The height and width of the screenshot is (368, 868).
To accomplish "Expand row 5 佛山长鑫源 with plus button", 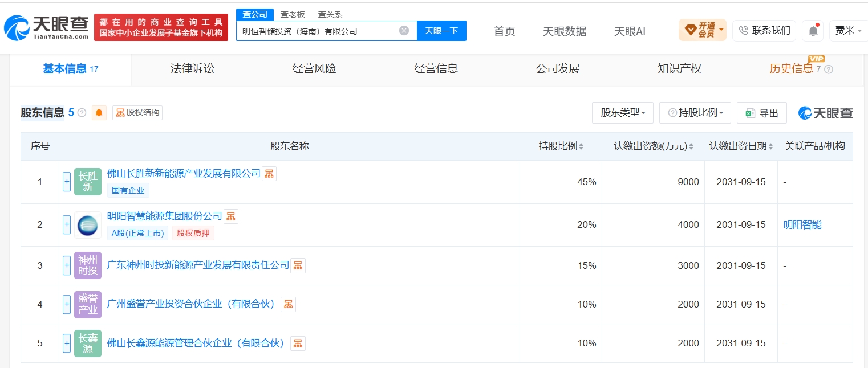I will click(x=67, y=343).
